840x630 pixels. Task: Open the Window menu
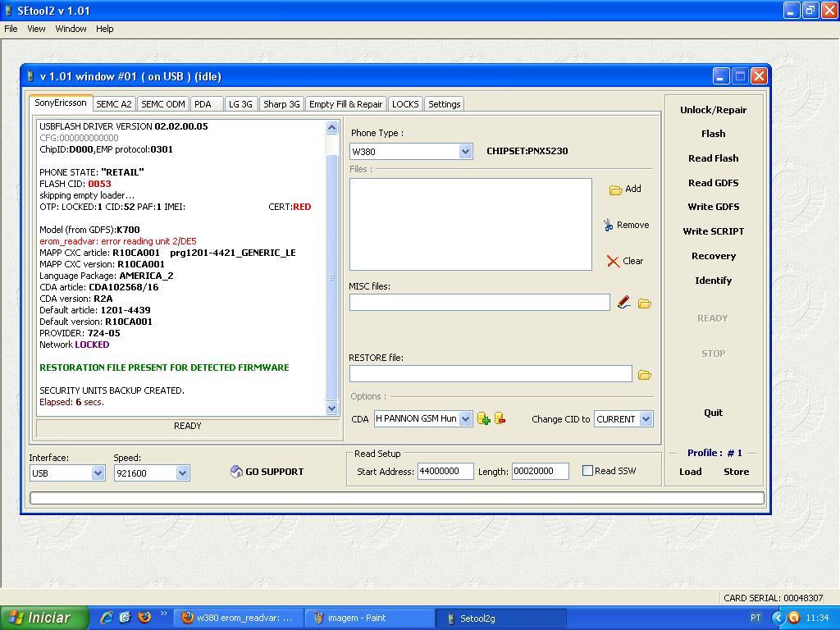click(x=71, y=29)
